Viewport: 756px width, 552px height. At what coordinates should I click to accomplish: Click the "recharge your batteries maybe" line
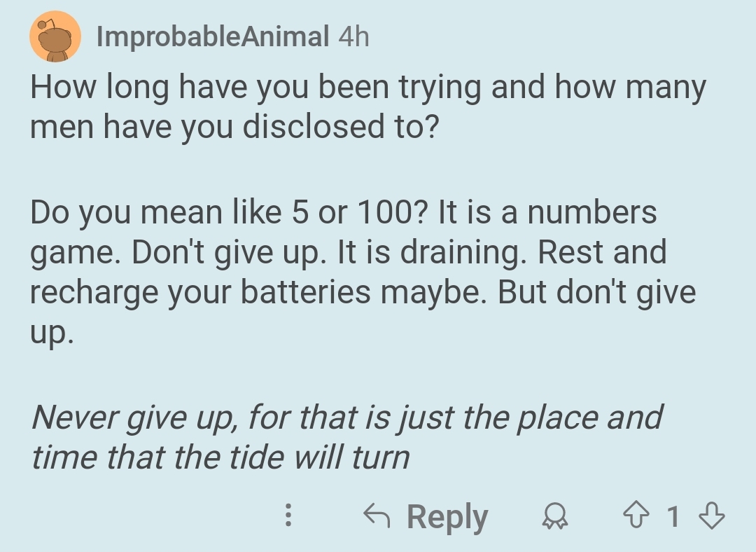point(259,293)
